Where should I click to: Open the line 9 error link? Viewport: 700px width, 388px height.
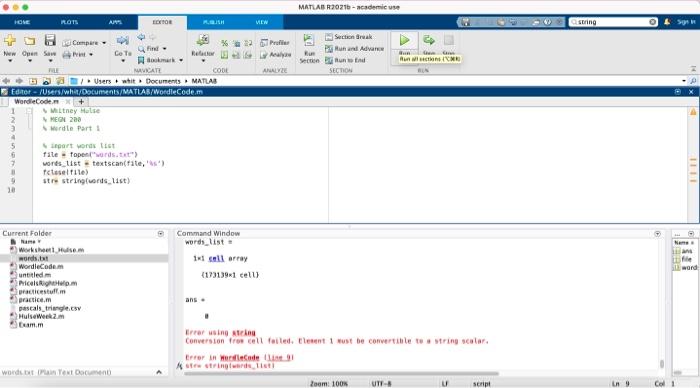(x=279, y=358)
